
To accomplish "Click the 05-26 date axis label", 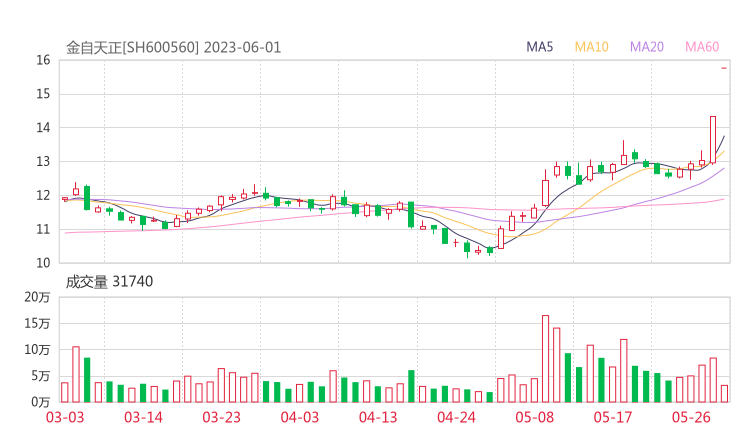I will [x=691, y=417].
